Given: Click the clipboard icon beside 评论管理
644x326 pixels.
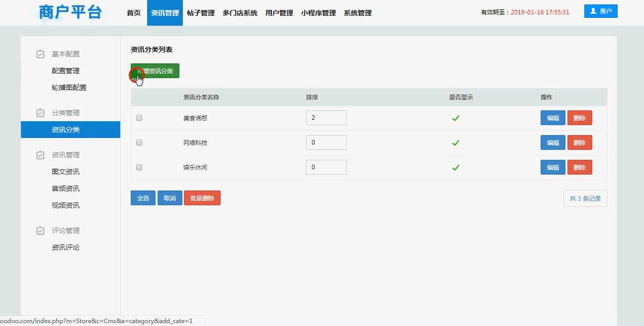Looking at the screenshot, I should [41, 231].
